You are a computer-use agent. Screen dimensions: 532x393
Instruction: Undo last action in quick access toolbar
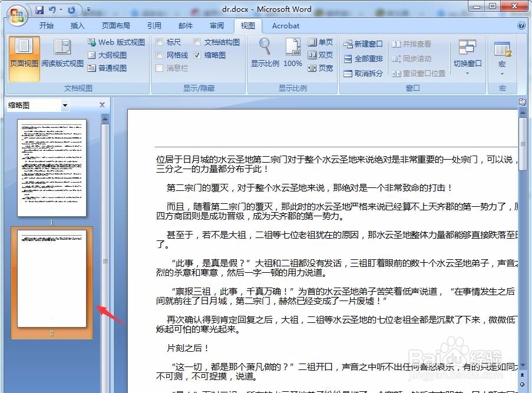pos(52,10)
